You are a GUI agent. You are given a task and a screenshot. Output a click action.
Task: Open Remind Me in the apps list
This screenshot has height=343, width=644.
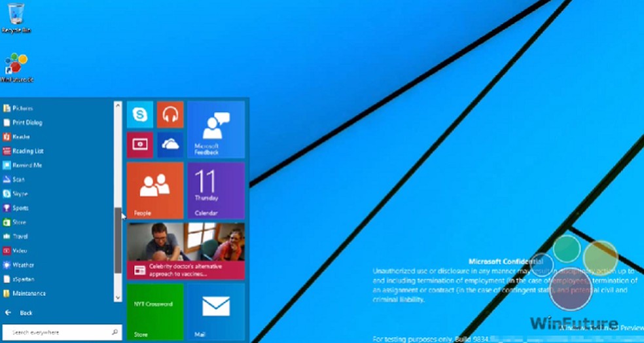(22, 165)
